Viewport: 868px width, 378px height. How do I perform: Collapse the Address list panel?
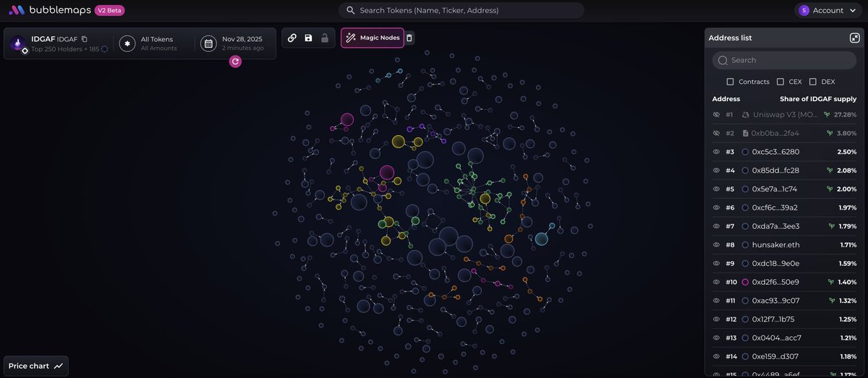pos(854,38)
